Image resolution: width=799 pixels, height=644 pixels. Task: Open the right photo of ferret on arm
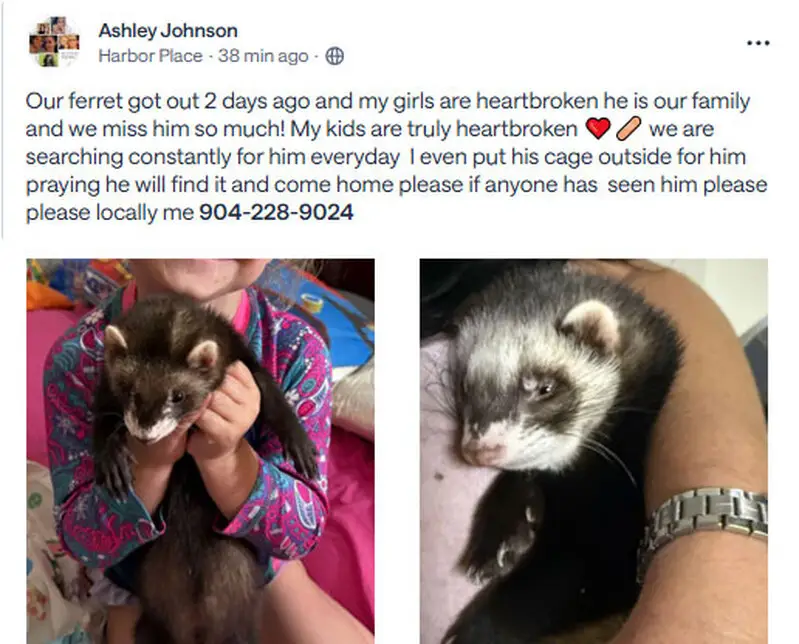[594, 451]
